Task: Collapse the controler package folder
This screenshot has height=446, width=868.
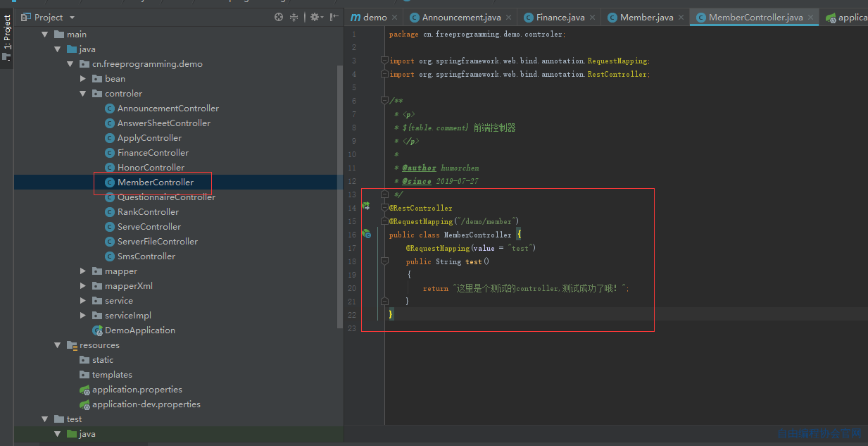Action: tap(83, 94)
